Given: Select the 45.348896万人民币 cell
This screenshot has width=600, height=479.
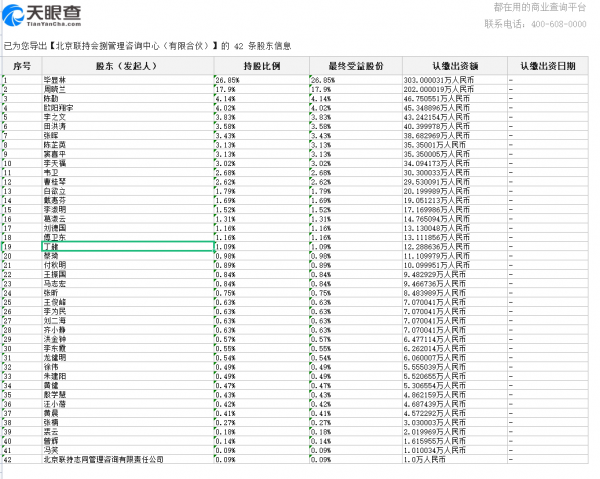Looking at the screenshot, I should click(455, 108).
